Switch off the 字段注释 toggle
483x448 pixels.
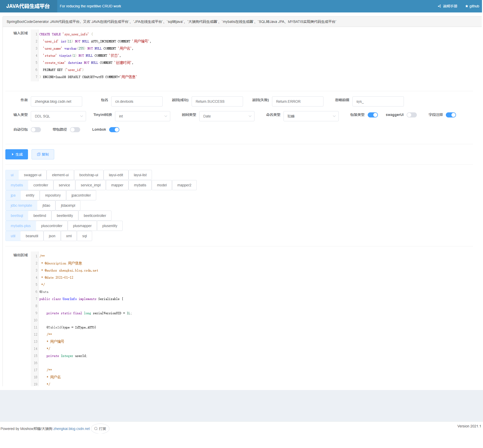click(x=451, y=115)
